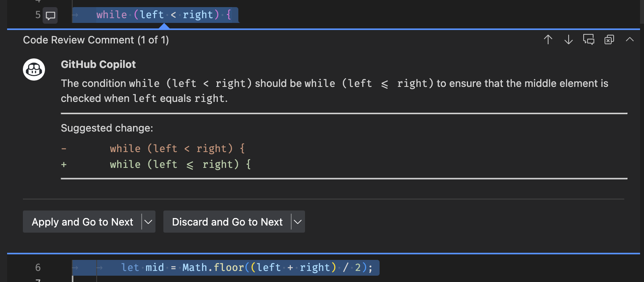Open the Discard and Go to Next dropdown

point(298,222)
